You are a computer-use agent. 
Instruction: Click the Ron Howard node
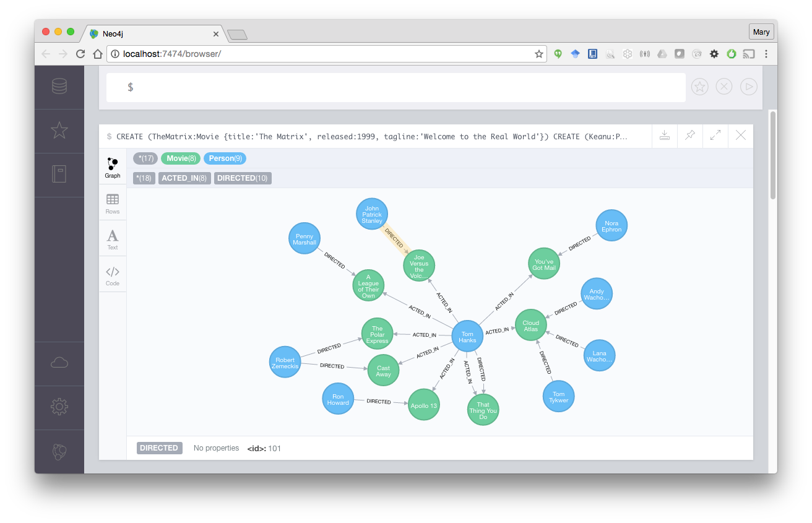[338, 399]
